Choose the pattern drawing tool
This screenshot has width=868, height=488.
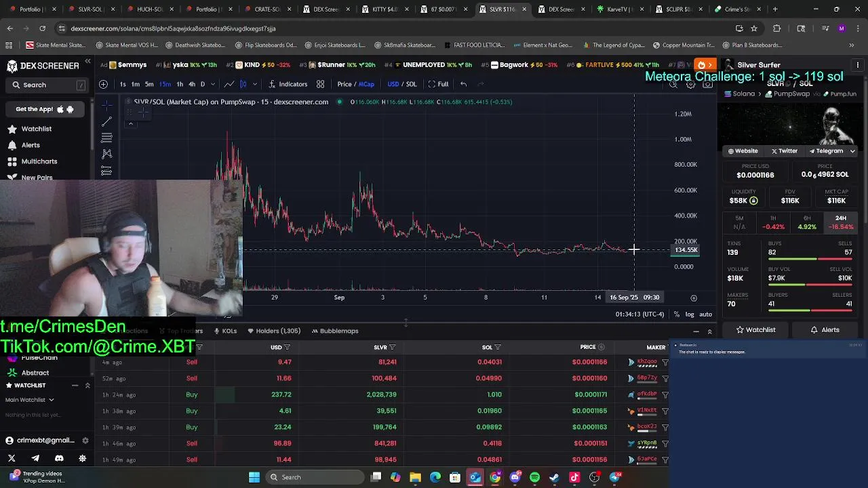click(x=106, y=154)
